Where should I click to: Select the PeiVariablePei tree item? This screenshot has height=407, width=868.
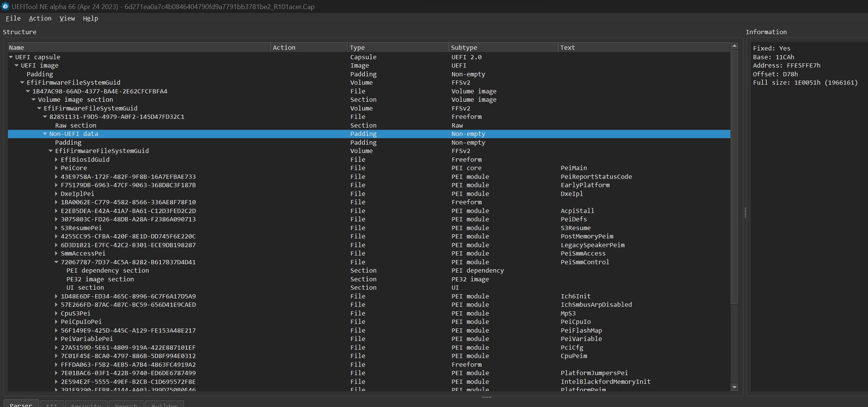tap(86, 339)
